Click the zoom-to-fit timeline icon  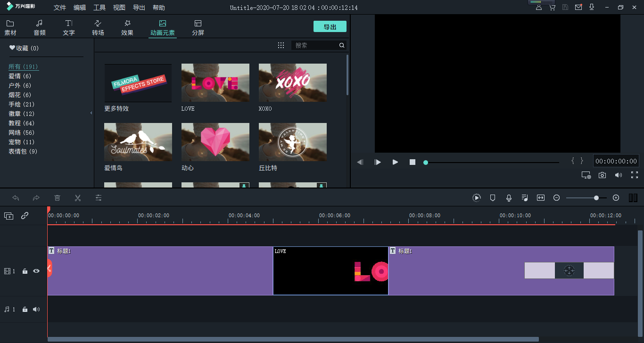540,198
